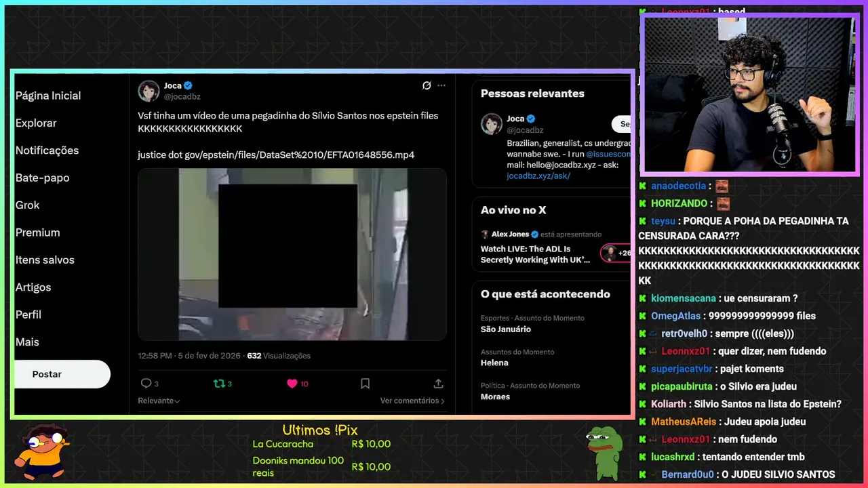This screenshot has height=488, width=868.
Task: Click OmegAtlas username in chat
Action: click(675, 316)
